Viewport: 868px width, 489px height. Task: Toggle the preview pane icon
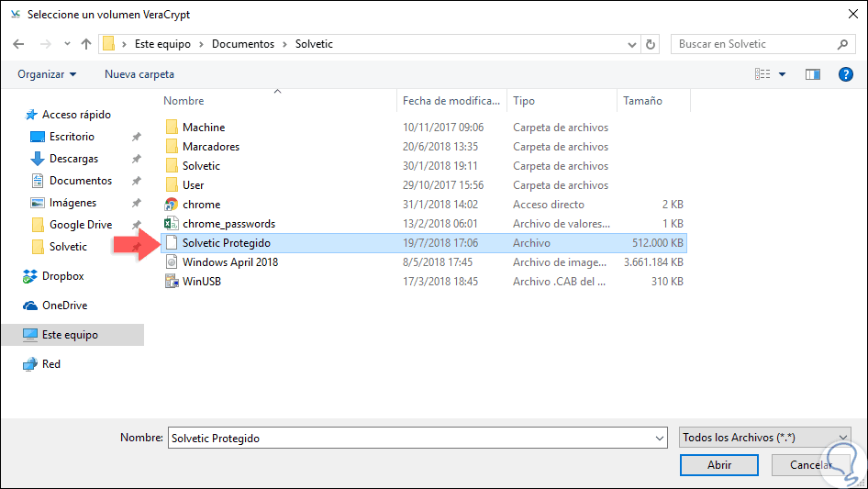(x=813, y=74)
